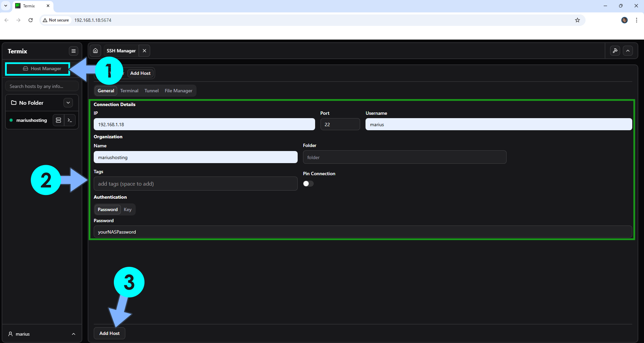The height and width of the screenshot is (343, 644).
Task: Select Key authentication option
Action: 128,209
